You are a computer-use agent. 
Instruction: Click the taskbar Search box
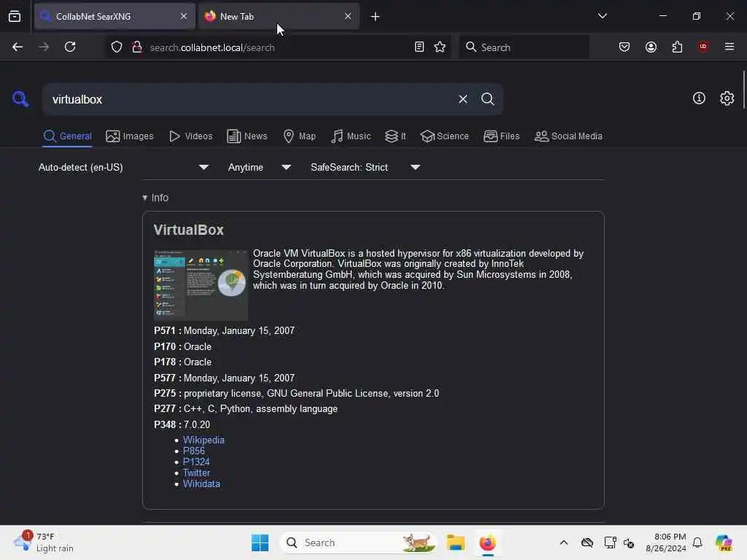(x=358, y=542)
